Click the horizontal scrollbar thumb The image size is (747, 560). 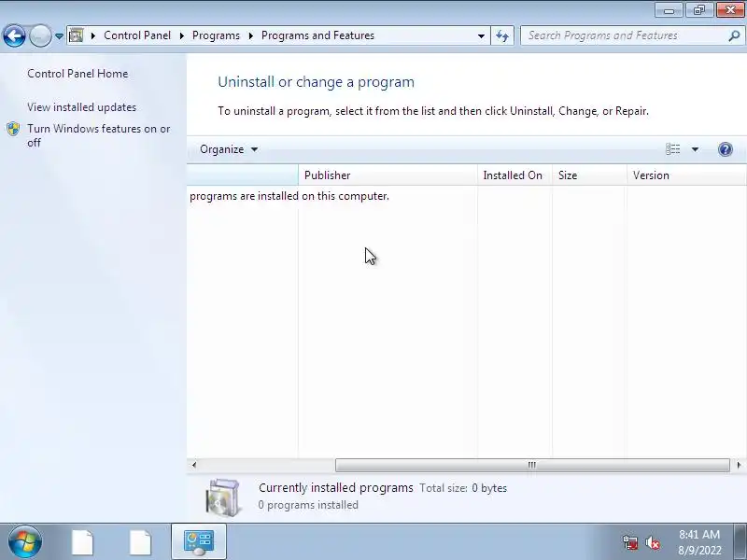[x=532, y=465]
